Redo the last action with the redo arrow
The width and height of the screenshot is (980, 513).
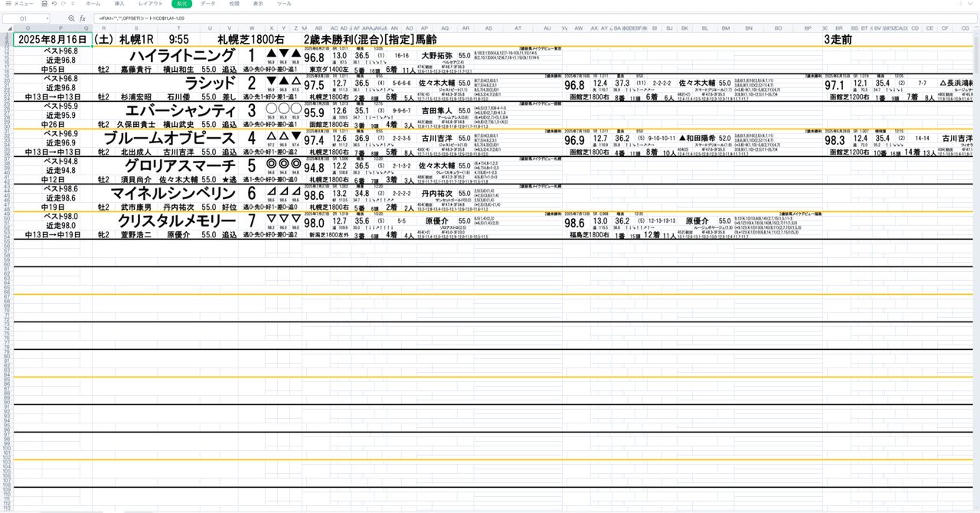63,4
